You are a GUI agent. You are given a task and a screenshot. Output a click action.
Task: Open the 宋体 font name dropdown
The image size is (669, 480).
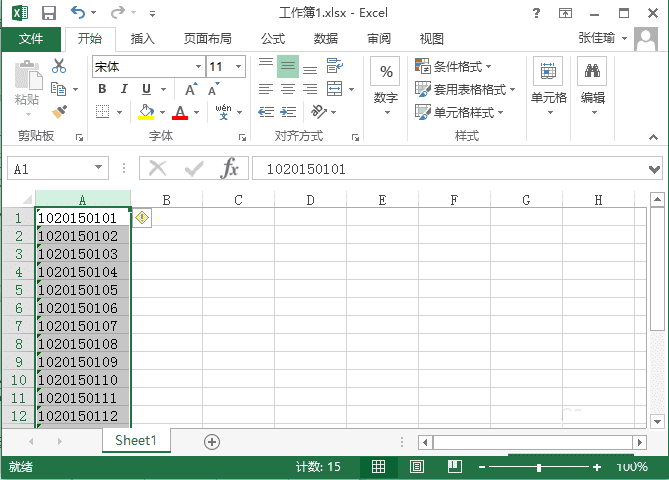click(x=198, y=67)
